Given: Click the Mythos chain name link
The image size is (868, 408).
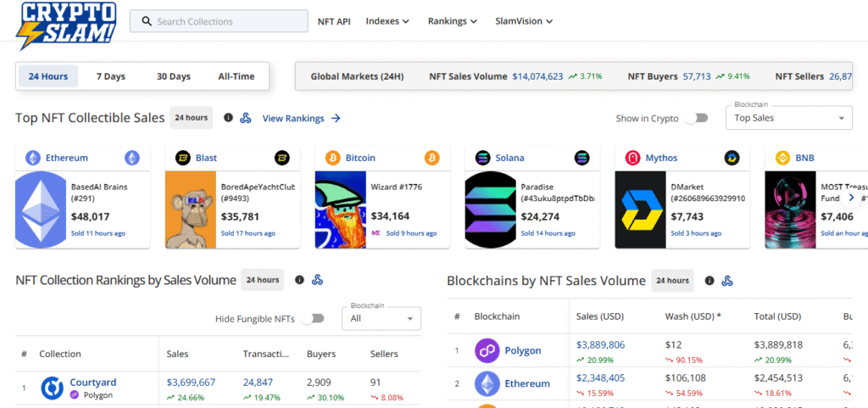Looking at the screenshot, I should [x=661, y=158].
